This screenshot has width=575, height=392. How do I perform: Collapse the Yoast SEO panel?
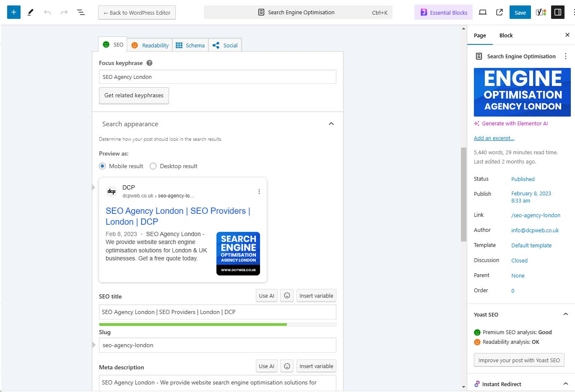[566, 314]
